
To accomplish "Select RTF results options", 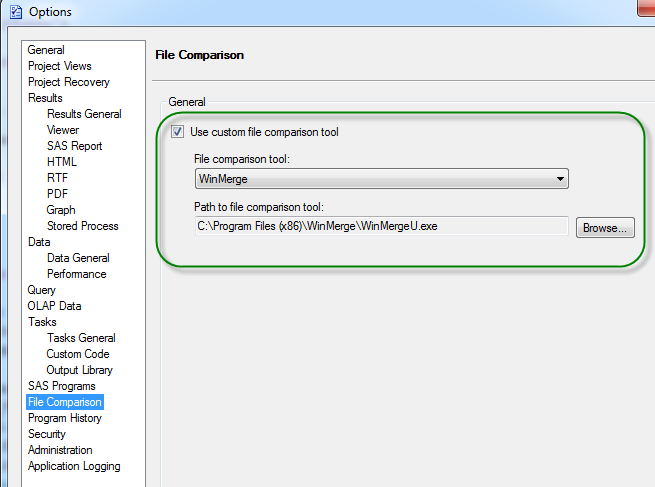I will coord(57,178).
